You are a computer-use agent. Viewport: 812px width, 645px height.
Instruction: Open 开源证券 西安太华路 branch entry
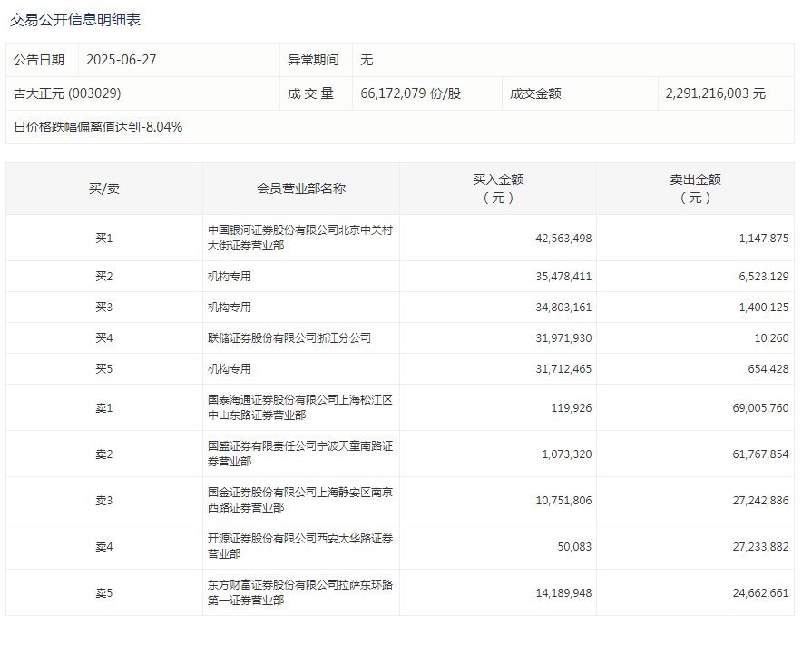click(x=299, y=546)
